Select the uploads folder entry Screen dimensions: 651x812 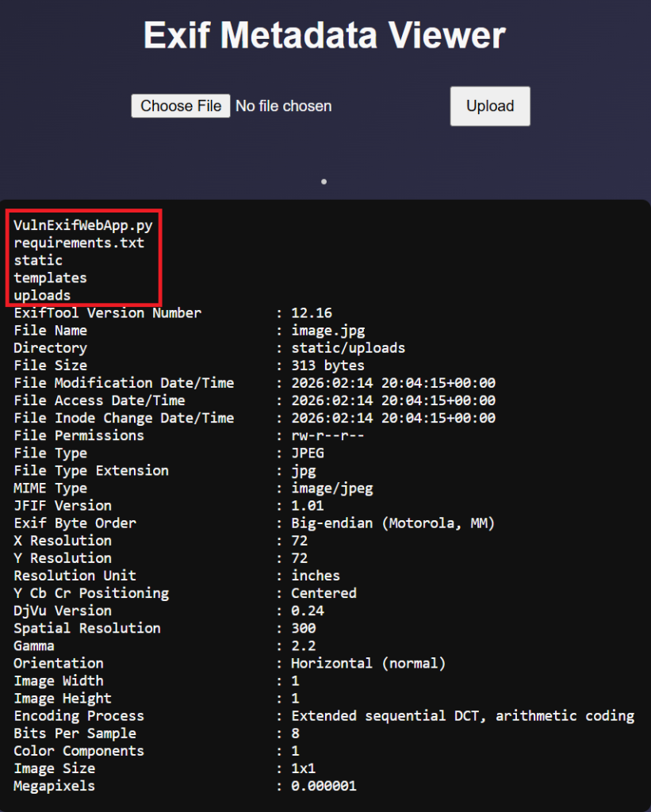coord(44,295)
